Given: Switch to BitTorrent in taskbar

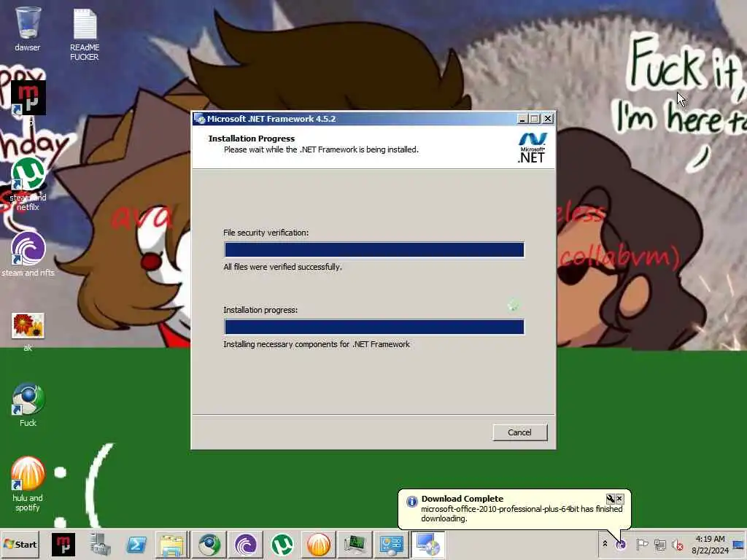Looking at the screenshot, I should (245, 544).
